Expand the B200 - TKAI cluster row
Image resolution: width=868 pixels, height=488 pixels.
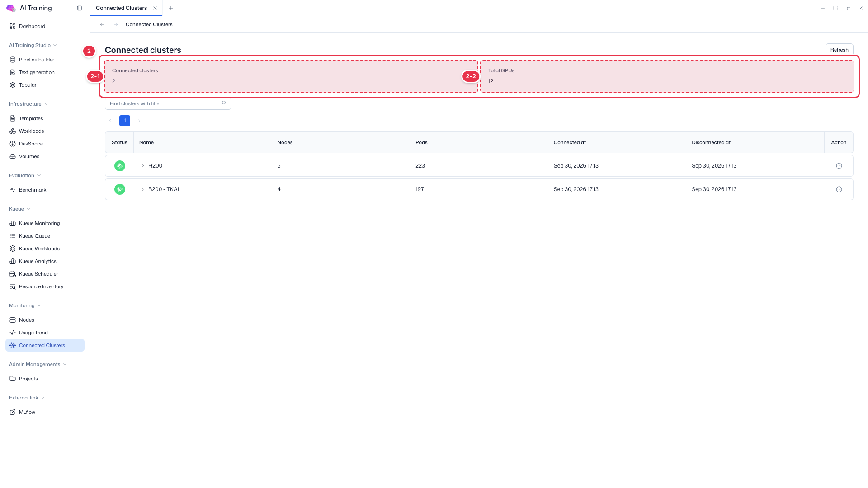click(143, 189)
